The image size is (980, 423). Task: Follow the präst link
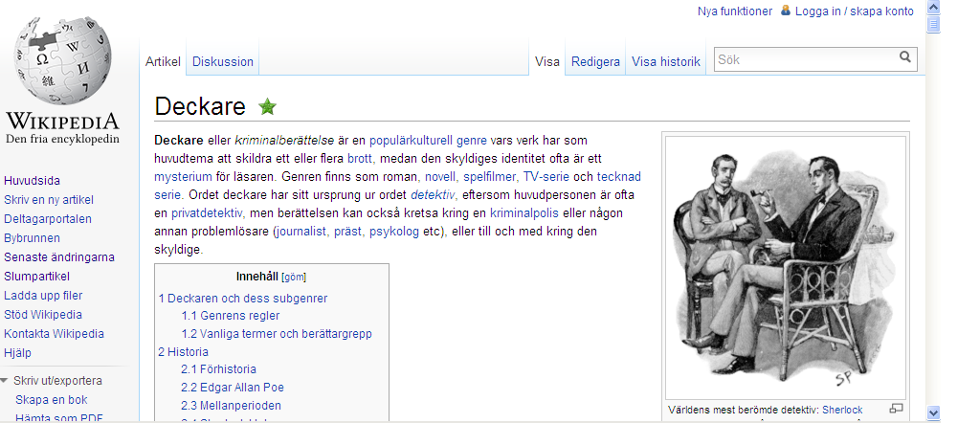coord(348,232)
